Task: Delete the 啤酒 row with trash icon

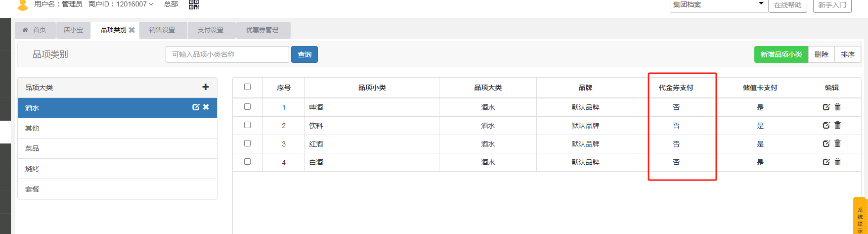Action: 837,107
